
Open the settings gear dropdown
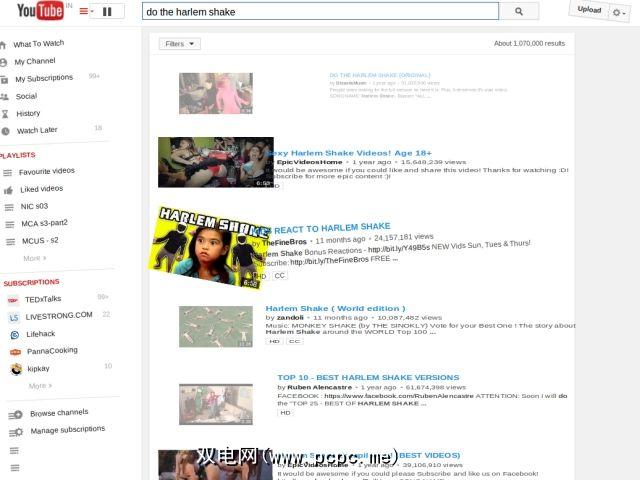618,13
